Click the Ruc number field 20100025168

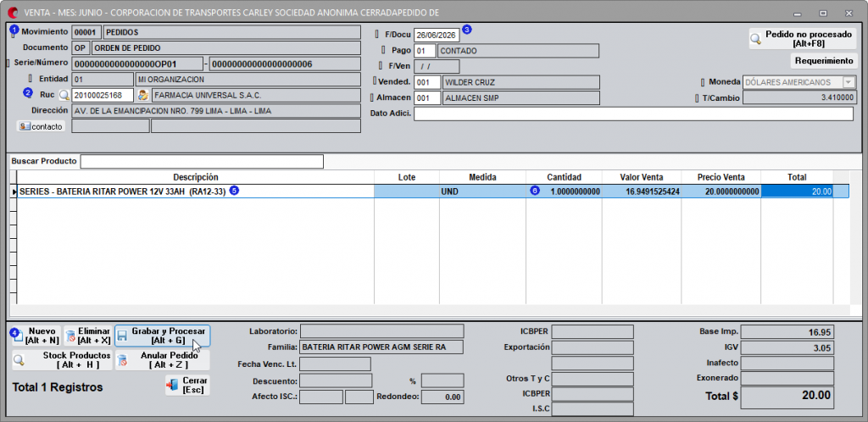coord(103,95)
